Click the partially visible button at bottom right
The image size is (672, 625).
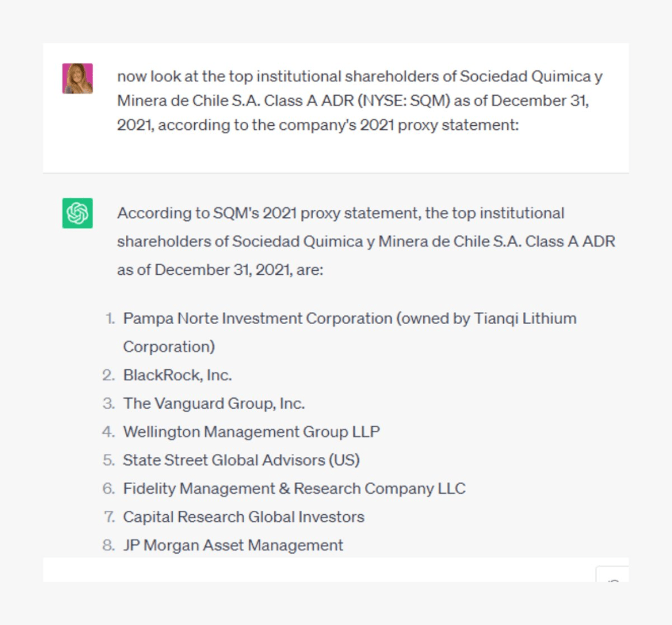click(x=614, y=575)
